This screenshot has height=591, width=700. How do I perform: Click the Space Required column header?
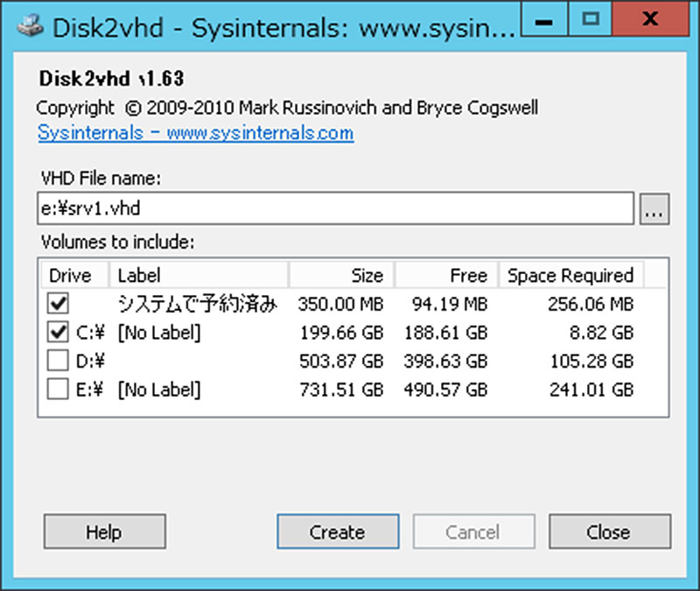pos(570,275)
